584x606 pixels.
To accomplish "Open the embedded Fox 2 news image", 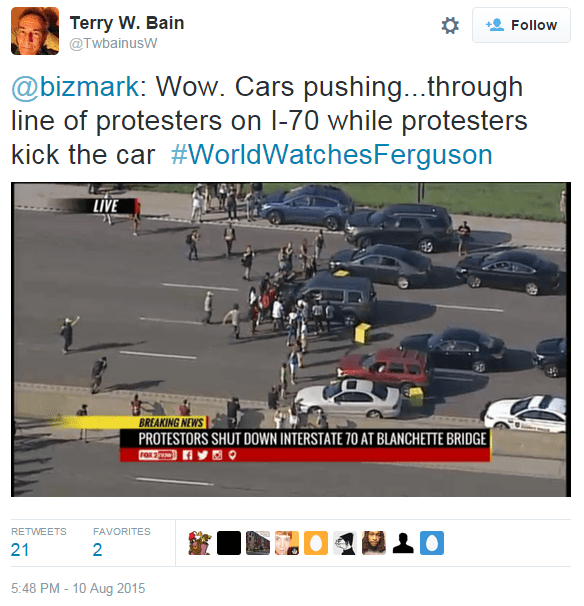I will [x=291, y=340].
